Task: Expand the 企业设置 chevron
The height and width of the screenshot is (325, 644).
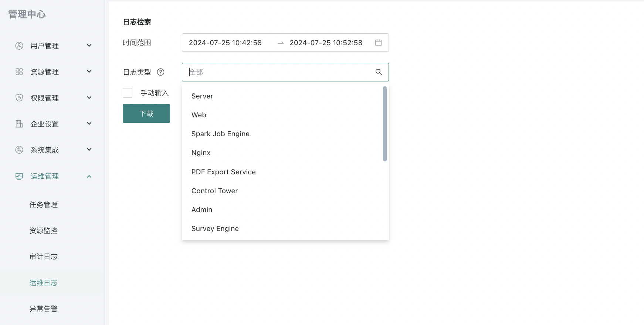Action: (89, 124)
